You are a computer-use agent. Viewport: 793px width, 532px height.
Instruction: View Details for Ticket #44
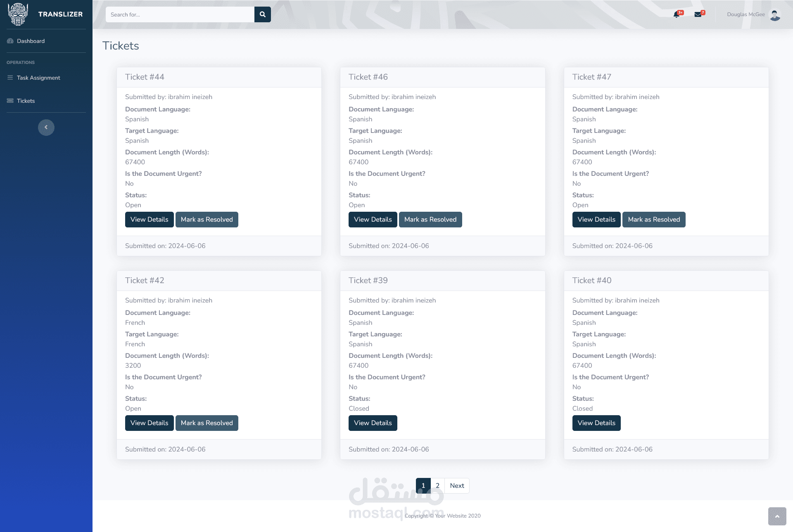coord(149,220)
